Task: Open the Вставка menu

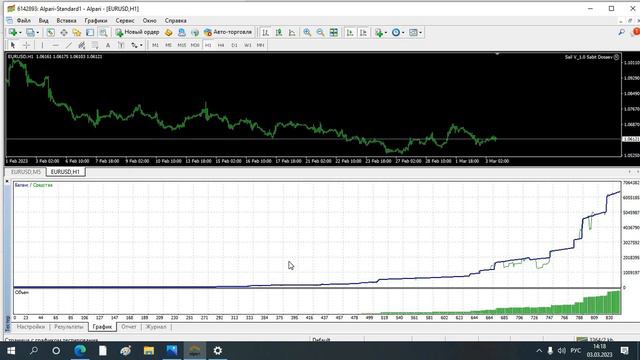Action: click(67, 20)
